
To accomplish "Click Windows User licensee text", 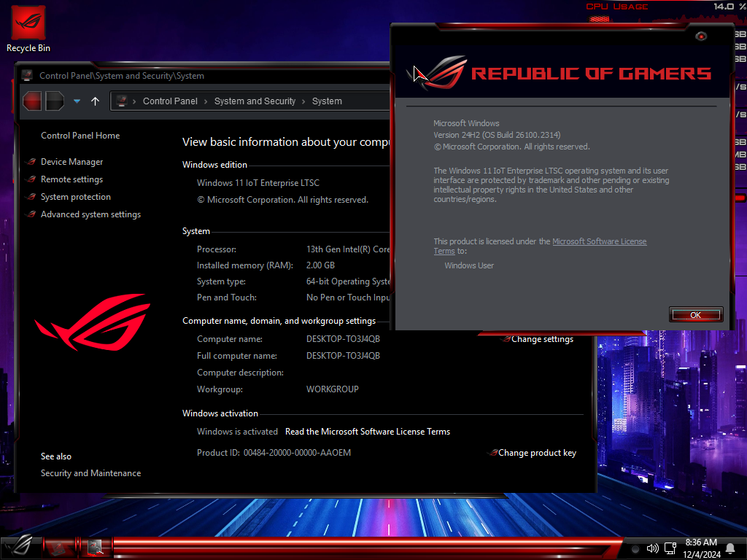I will pos(469,265).
